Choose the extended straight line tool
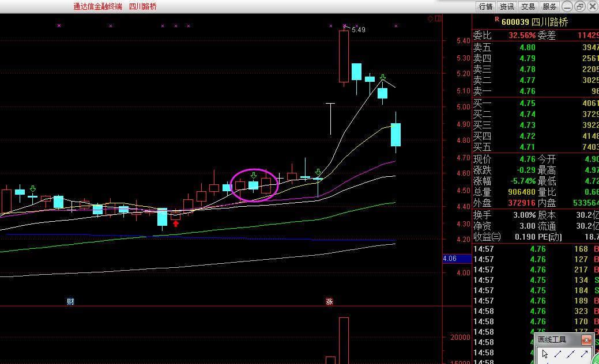Viewport: 599px width, 364px height. 572,354
